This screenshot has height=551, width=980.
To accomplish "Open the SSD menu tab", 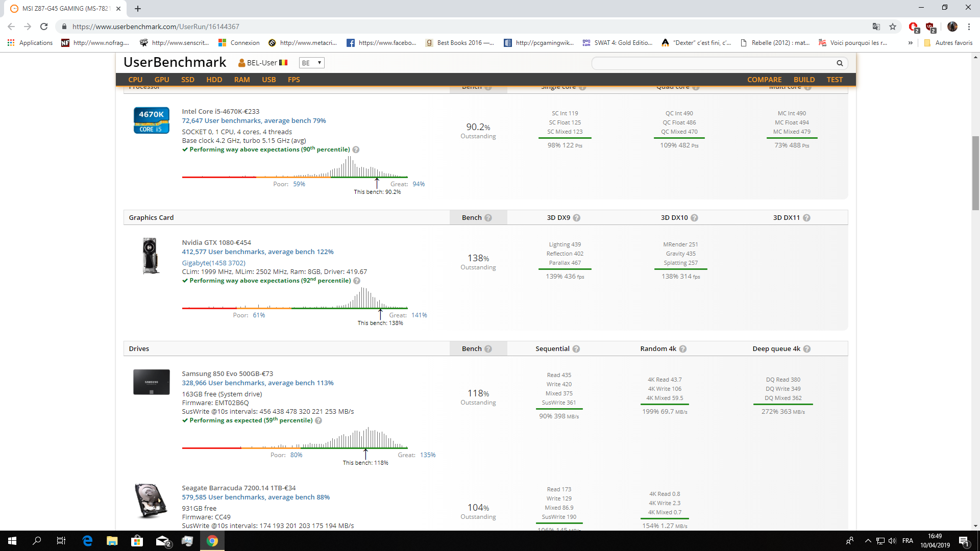I will 188,80.
